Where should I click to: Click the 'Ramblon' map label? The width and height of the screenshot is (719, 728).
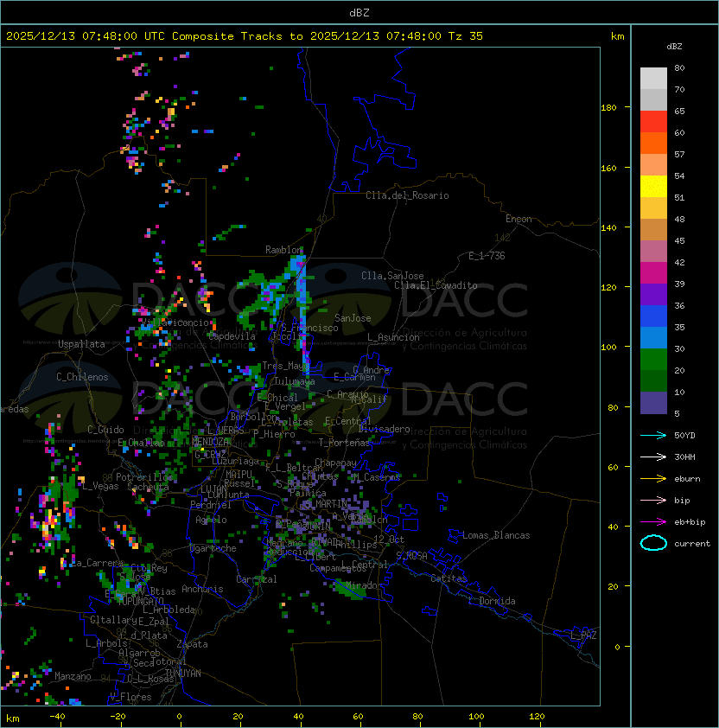pyautogui.click(x=283, y=250)
